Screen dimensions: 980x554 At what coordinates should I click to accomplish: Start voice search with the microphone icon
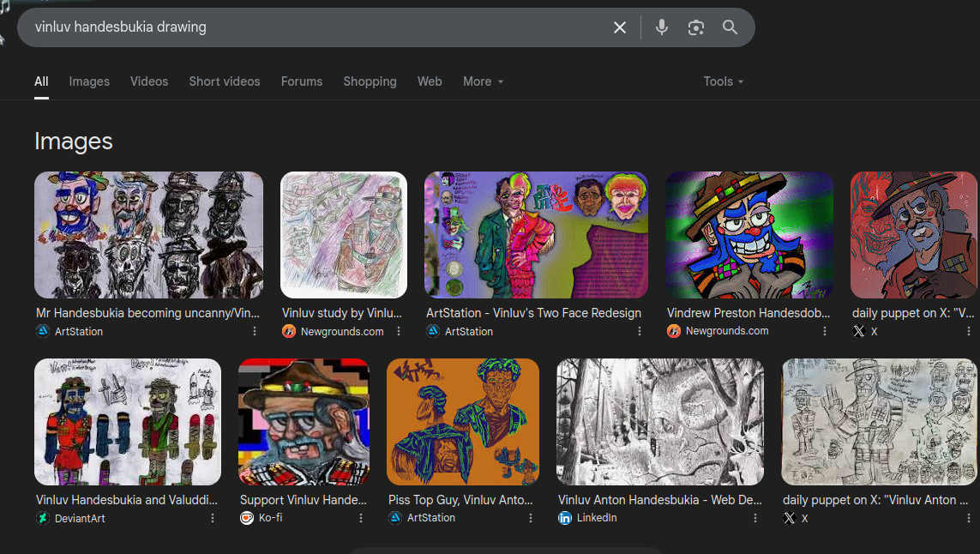point(662,27)
